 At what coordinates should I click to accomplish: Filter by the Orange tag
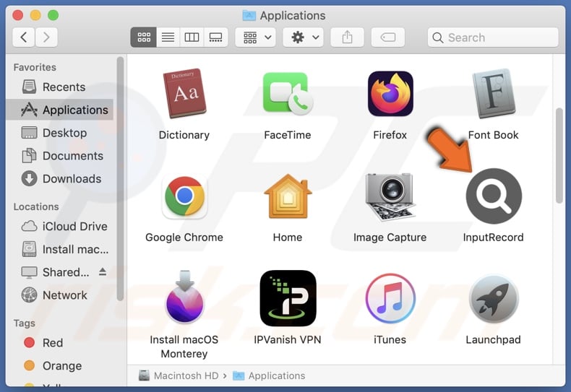click(60, 365)
